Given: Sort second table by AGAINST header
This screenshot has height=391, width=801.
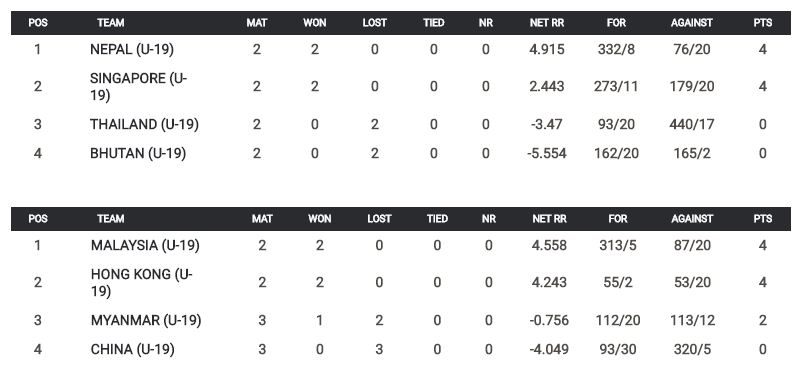Looking at the screenshot, I should click(x=692, y=219).
